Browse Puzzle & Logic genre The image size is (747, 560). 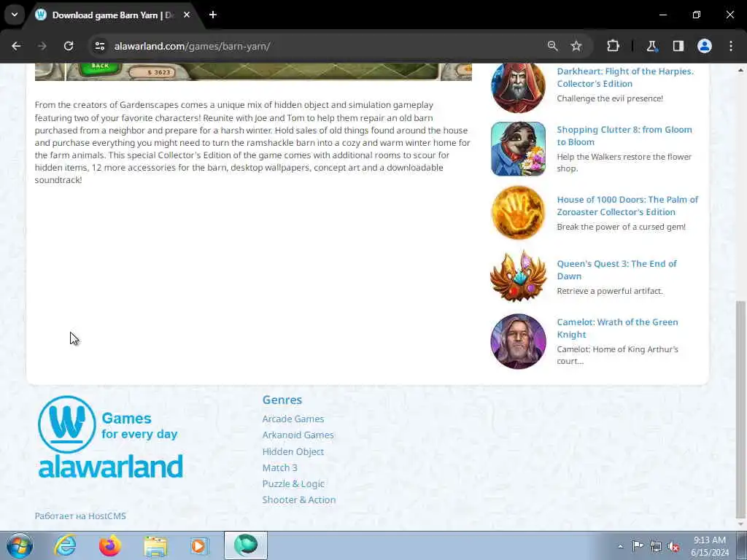(293, 483)
